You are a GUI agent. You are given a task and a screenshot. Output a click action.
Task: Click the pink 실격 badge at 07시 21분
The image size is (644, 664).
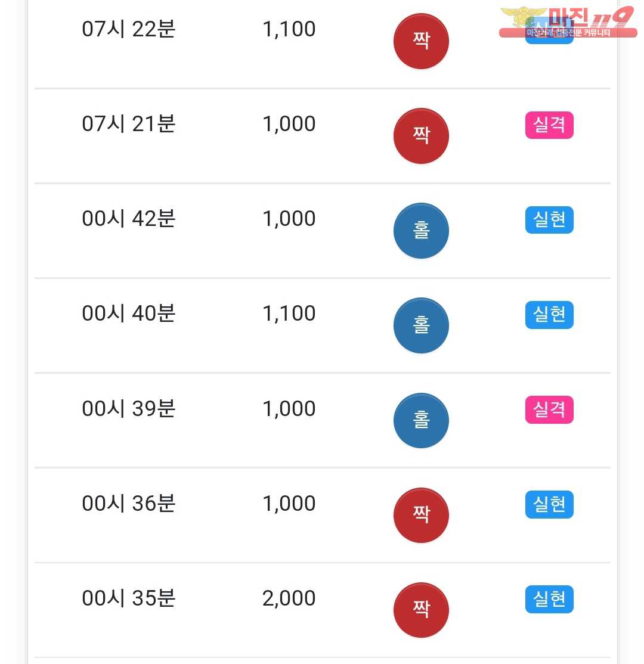[549, 125]
